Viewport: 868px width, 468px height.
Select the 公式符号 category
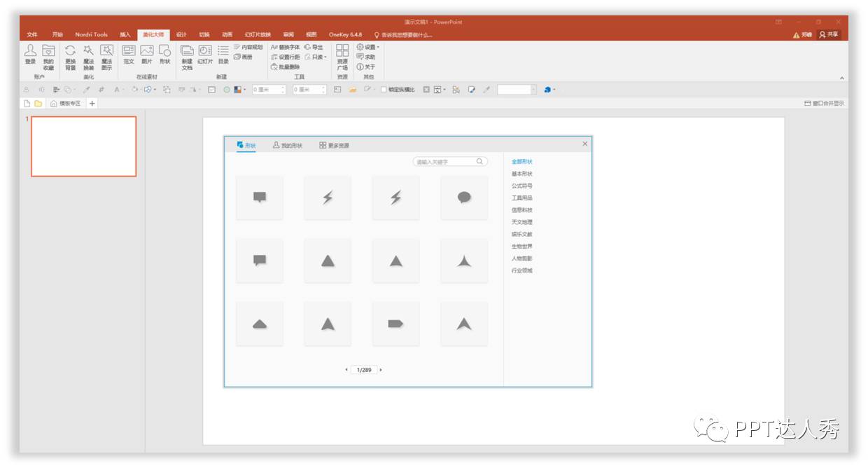[522, 186]
